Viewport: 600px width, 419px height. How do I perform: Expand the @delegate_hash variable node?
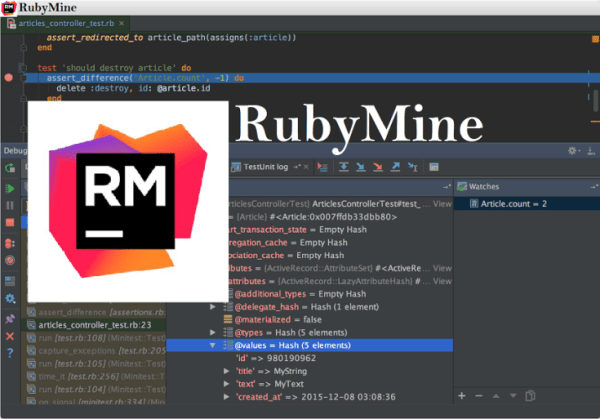[213, 307]
